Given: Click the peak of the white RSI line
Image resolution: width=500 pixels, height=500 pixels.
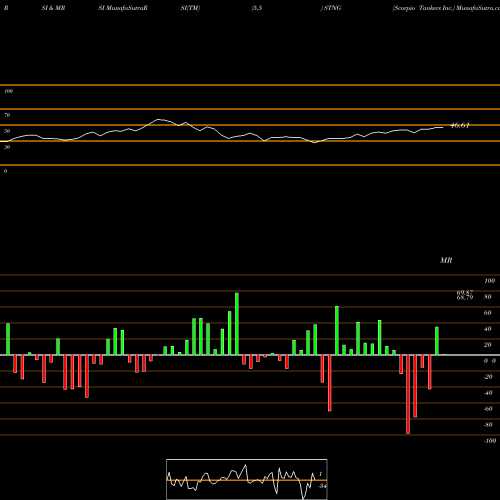Looking at the screenshot, I should (159, 119).
